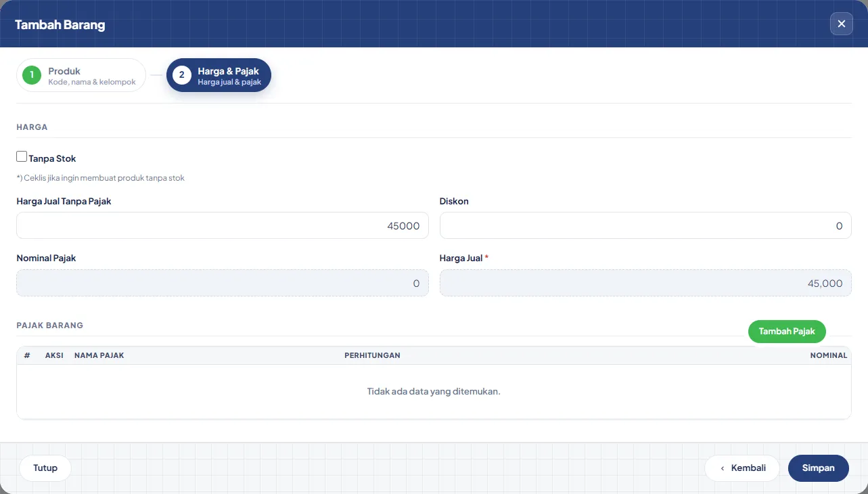Click the Perhitungan column header
The image size is (868, 494).
(x=372, y=355)
